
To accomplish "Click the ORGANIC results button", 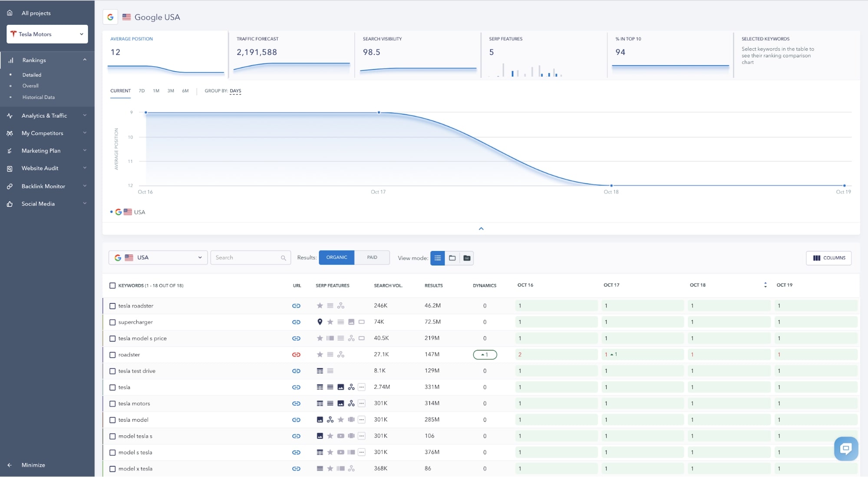I will point(337,258).
